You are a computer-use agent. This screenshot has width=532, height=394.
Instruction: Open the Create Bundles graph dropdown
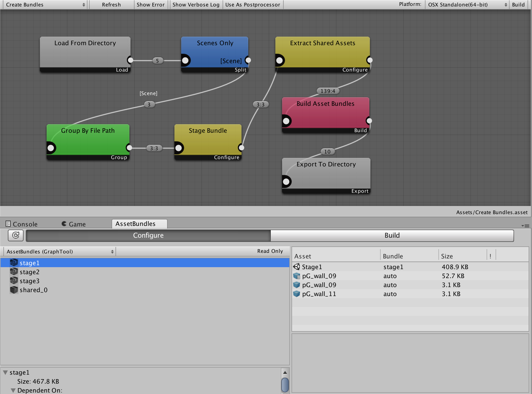tap(45, 4)
